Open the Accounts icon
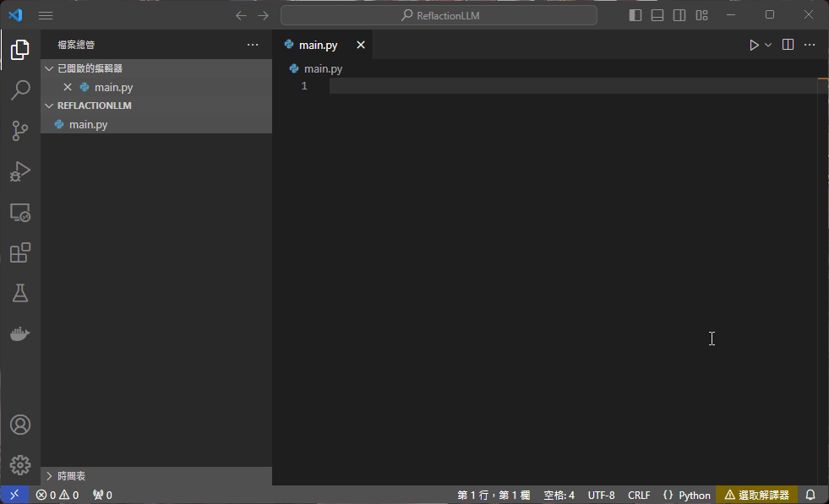Viewport: 829px width, 504px height. 20,425
